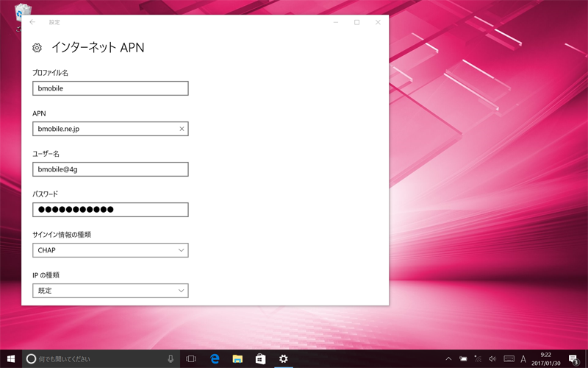Viewport: 588px width, 368px height.
Task: Open the volume speaker tray icon
Action: click(492, 359)
